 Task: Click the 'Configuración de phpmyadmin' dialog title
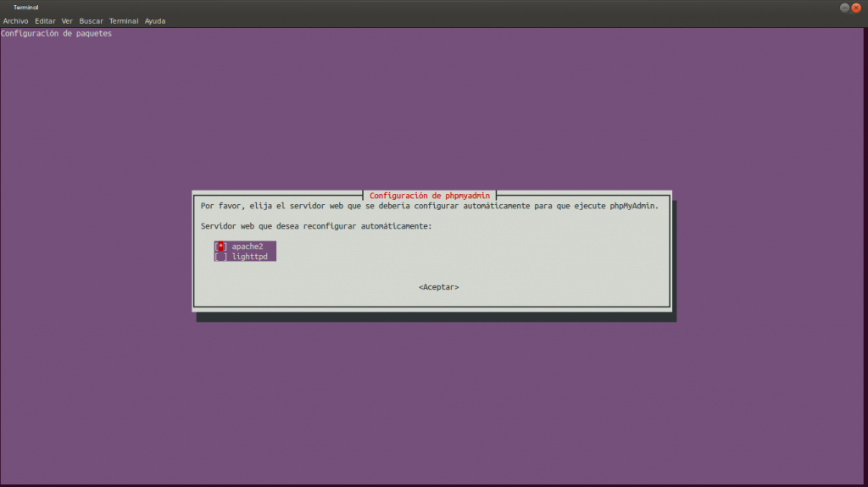(x=430, y=196)
